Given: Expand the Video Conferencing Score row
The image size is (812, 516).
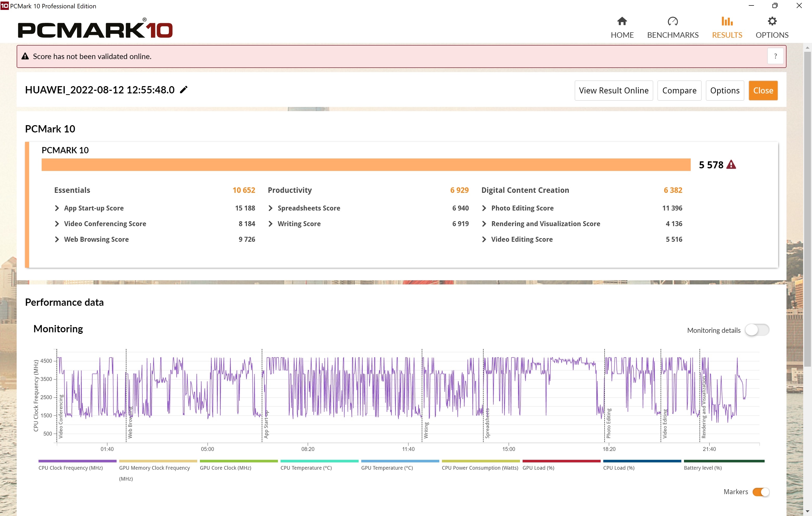Looking at the screenshot, I should coord(57,224).
